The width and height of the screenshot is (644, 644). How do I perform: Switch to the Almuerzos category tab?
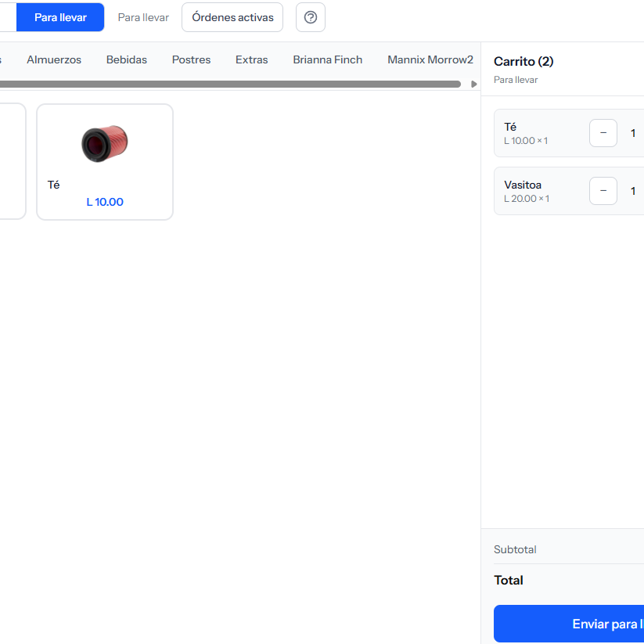(54, 59)
